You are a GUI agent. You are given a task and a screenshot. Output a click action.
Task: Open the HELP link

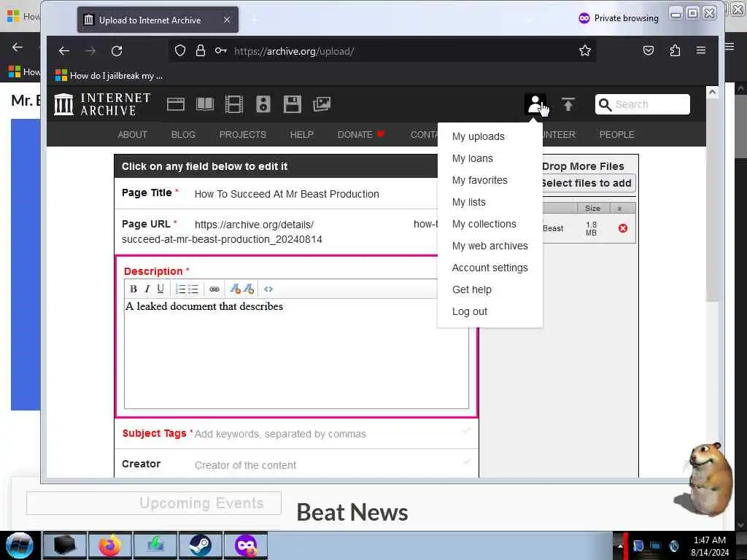(x=301, y=135)
